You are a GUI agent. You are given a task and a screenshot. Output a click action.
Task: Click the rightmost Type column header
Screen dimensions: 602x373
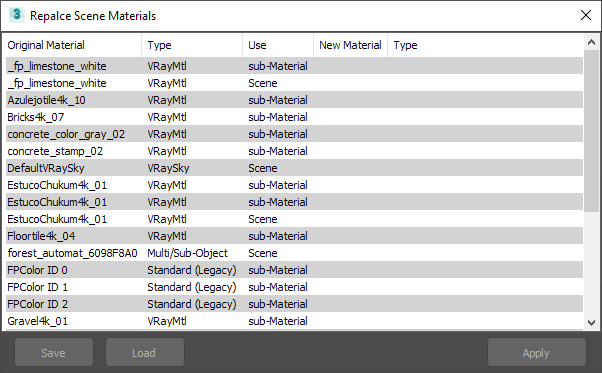tap(485, 45)
